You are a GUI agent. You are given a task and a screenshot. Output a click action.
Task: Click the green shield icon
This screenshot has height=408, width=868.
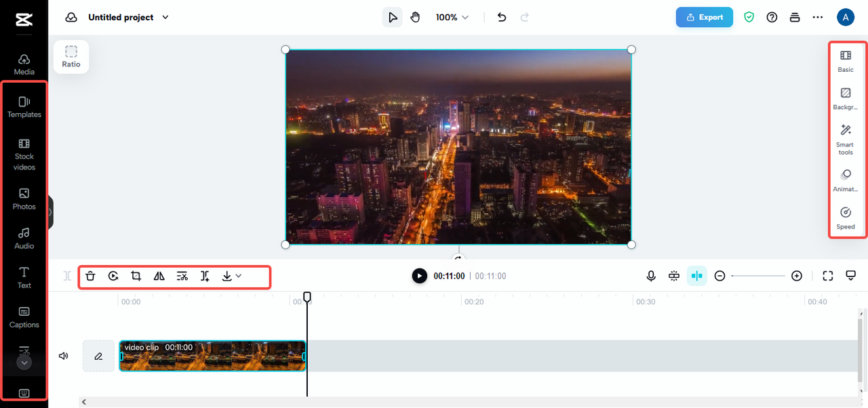click(749, 18)
